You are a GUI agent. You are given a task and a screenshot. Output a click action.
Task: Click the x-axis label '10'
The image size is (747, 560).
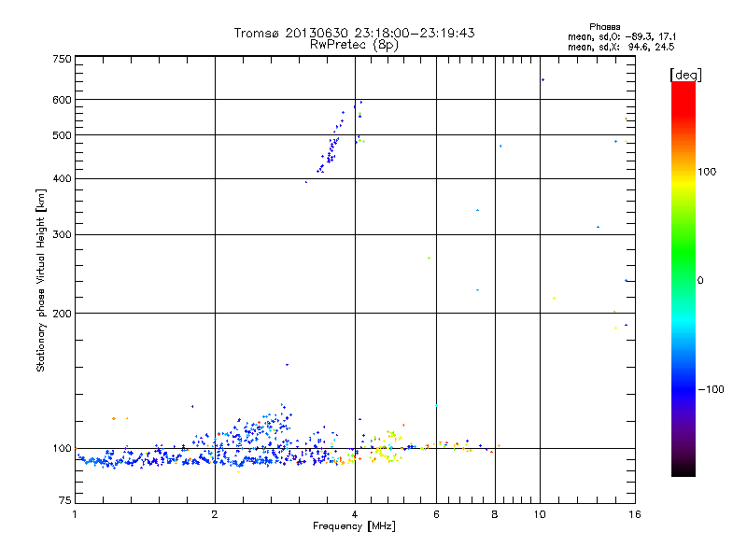pyautogui.click(x=540, y=514)
